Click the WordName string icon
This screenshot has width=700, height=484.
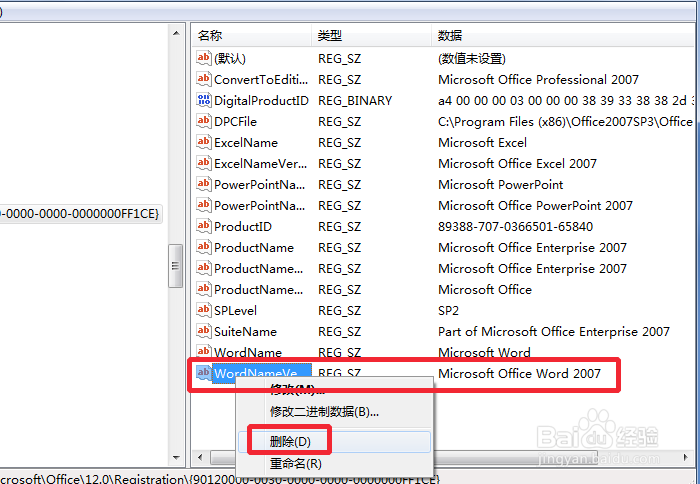coord(204,350)
